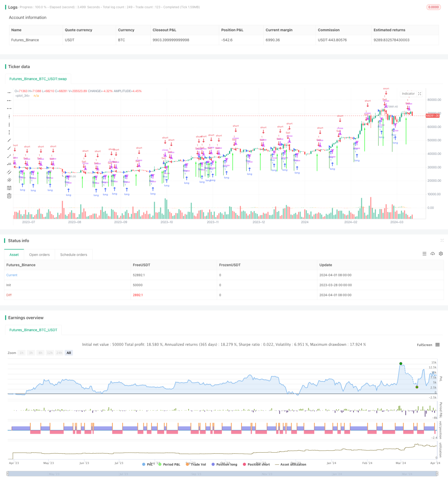Select the price label line tool
Image resolution: width=448 pixels, height=484 pixels.
(9, 164)
